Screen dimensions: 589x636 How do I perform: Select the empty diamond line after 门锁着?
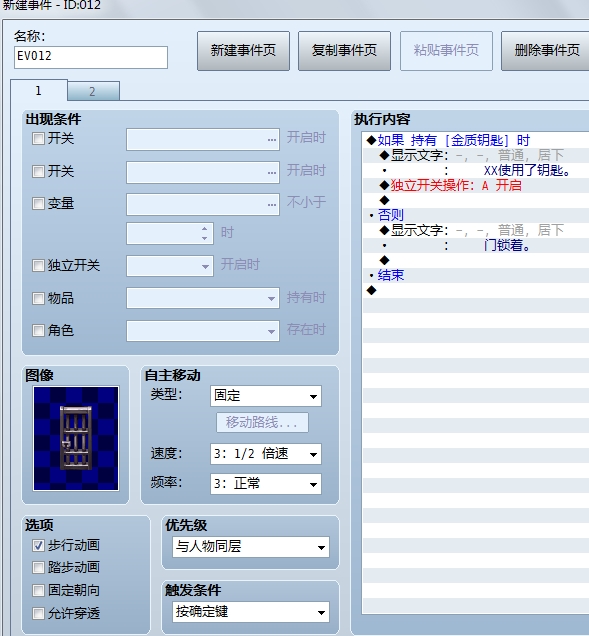tap(475, 260)
